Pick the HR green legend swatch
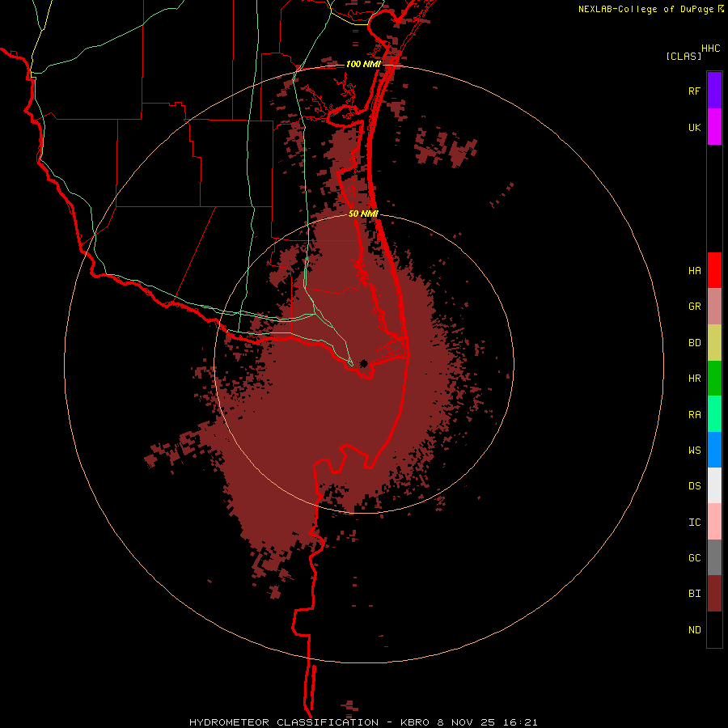 [x=714, y=379]
